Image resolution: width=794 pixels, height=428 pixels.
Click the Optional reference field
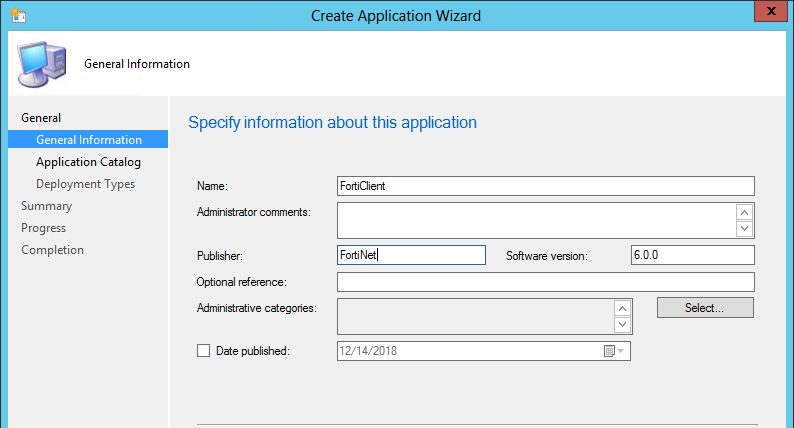pyautogui.click(x=546, y=282)
